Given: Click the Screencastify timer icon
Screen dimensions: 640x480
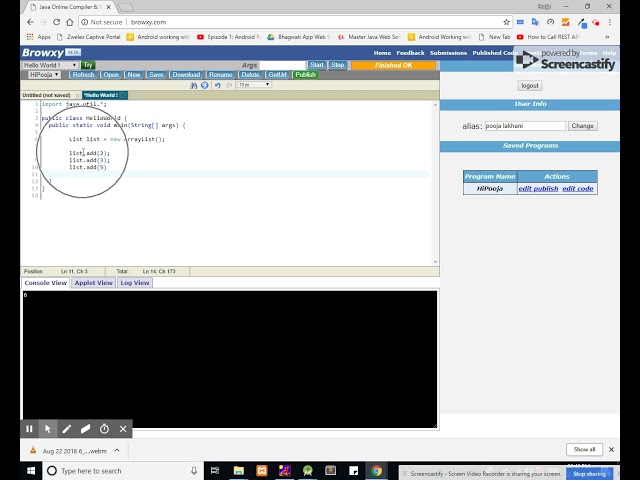Looking at the screenshot, I should pyautogui.click(x=104, y=429).
